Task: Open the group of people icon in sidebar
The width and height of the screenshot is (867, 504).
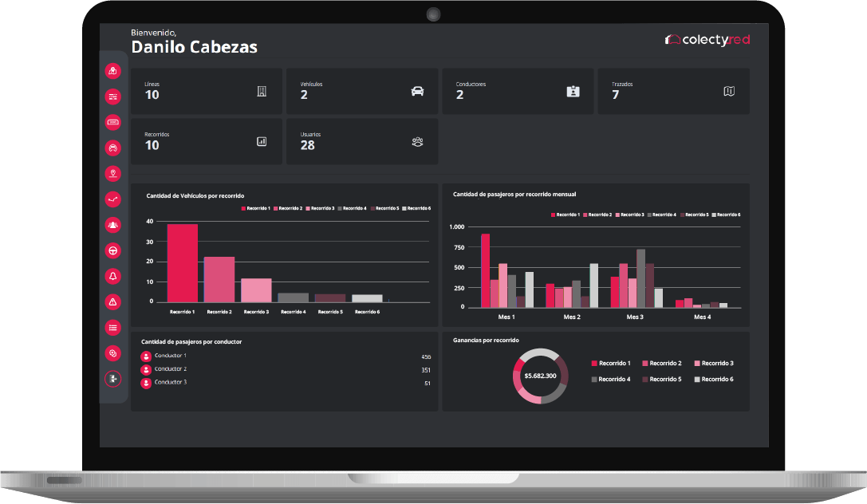Action: point(112,225)
